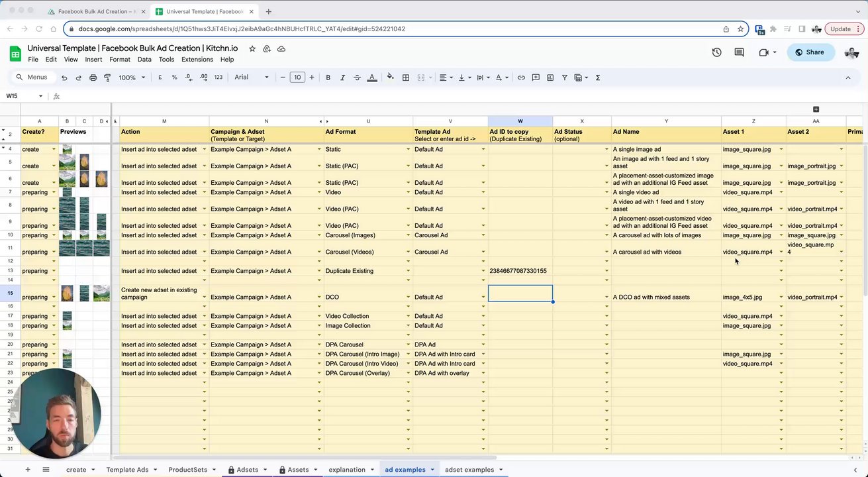868x477 pixels.
Task: Open the Borders tool
Action: pyautogui.click(x=406, y=78)
